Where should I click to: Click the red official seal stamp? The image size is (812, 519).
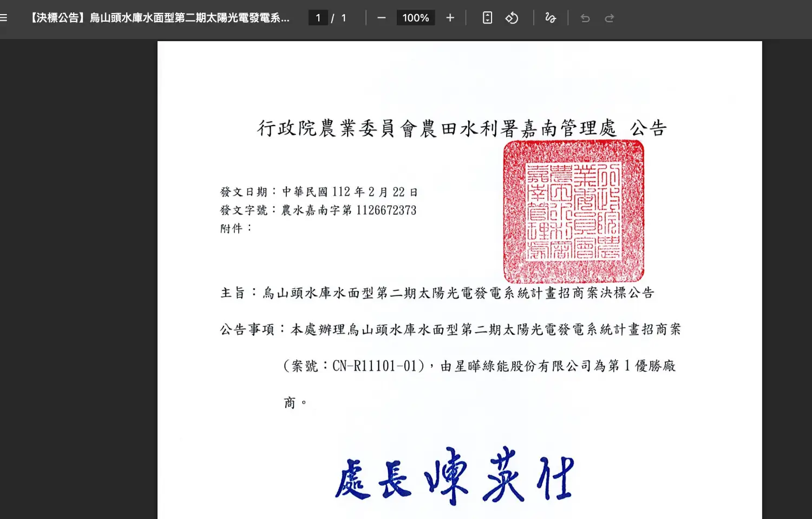click(573, 211)
